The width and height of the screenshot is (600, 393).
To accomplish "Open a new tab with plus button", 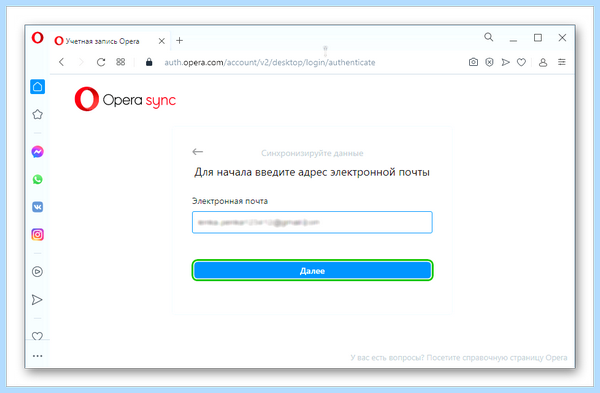I will [179, 41].
